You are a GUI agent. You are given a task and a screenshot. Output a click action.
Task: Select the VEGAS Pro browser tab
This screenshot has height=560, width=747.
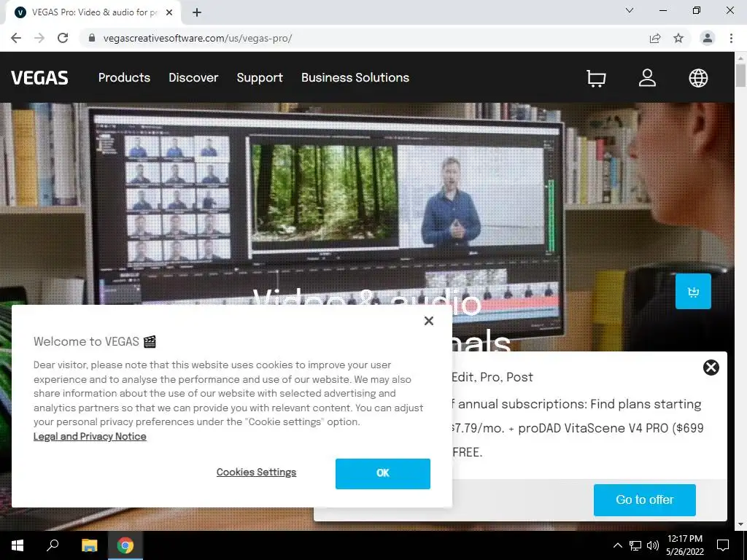pos(93,12)
